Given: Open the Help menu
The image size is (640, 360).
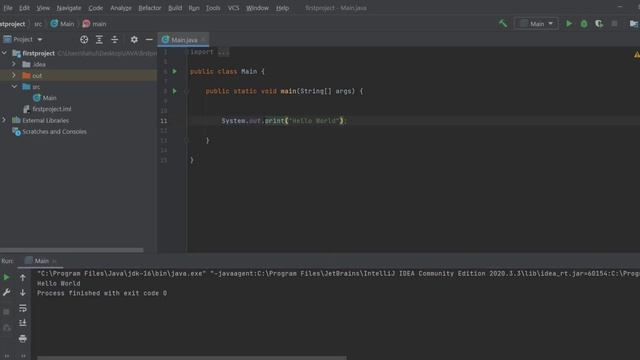Looking at the screenshot, I should click(282, 8).
